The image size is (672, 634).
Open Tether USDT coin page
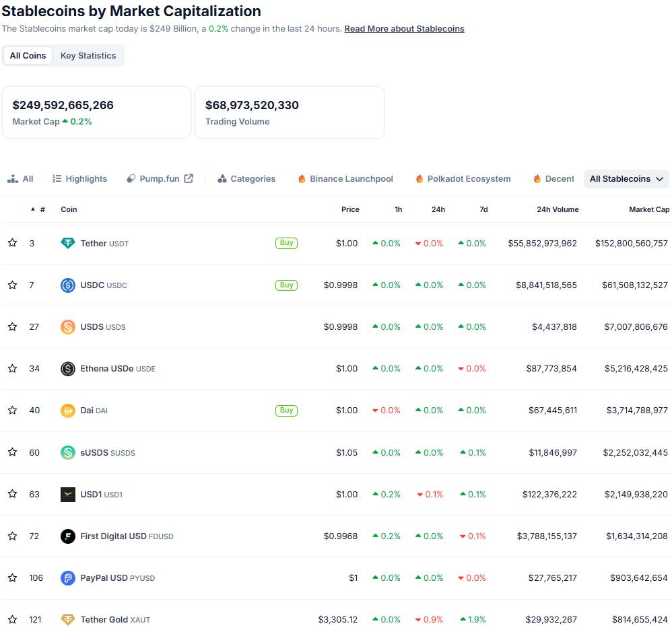coord(104,244)
